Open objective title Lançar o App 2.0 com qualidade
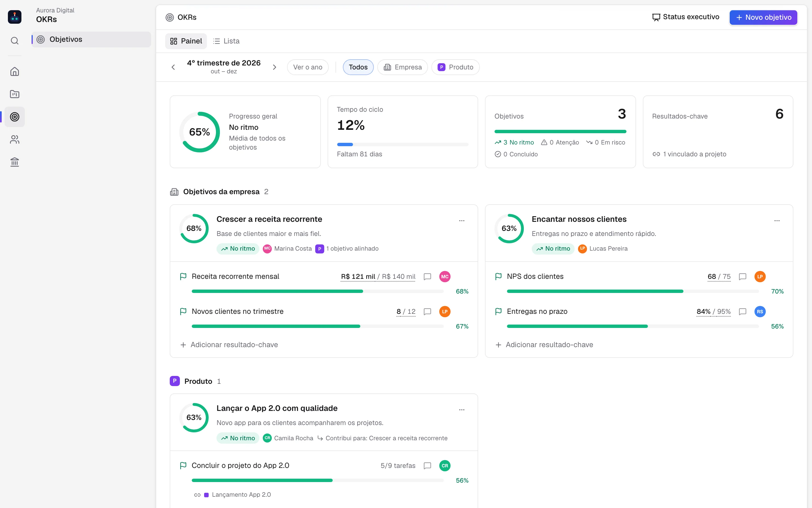The height and width of the screenshot is (508, 812). click(277, 408)
